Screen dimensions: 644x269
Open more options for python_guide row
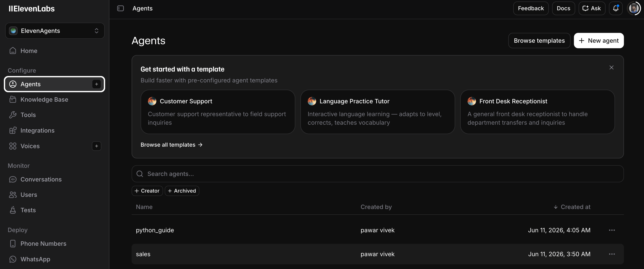tap(612, 230)
